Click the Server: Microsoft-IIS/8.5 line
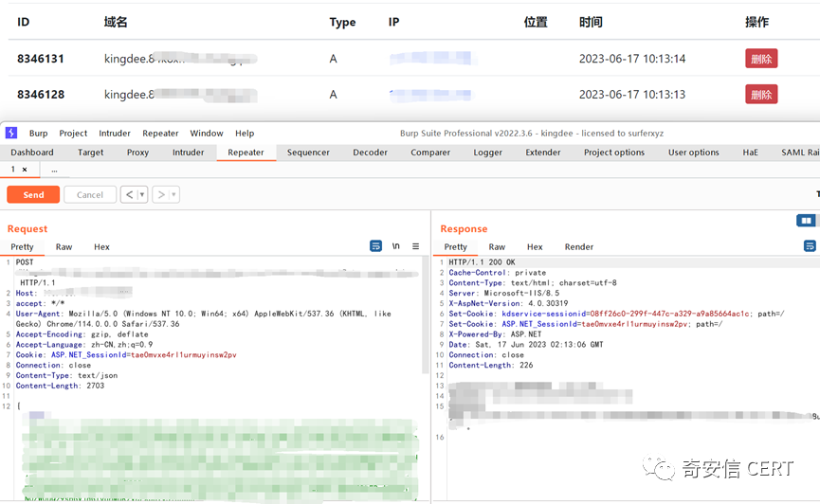The width and height of the screenshot is (820, 504). click(x=503, y=294)
